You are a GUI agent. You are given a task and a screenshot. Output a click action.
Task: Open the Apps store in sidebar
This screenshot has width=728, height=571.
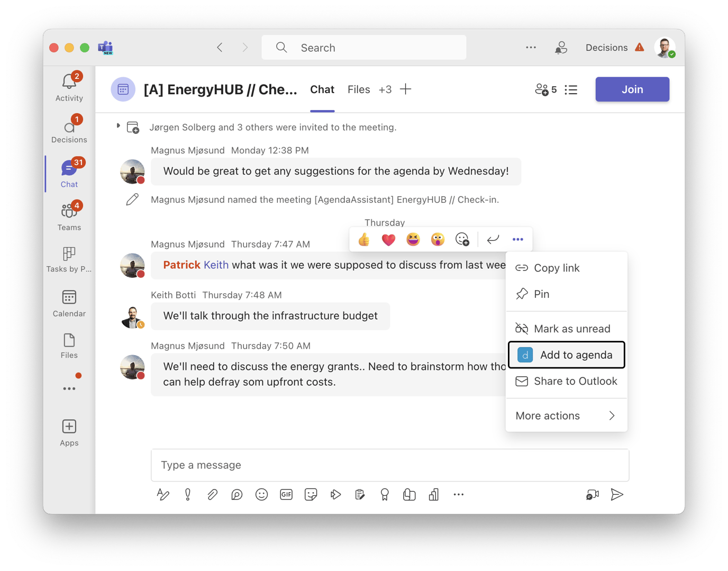click(x=69, y=433)
